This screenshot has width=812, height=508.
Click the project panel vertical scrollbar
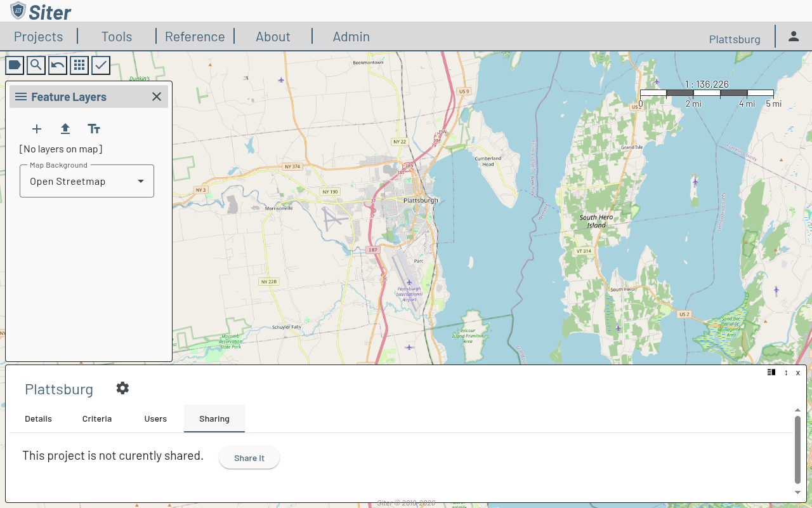pyautogui.click(x=797, y=450)
